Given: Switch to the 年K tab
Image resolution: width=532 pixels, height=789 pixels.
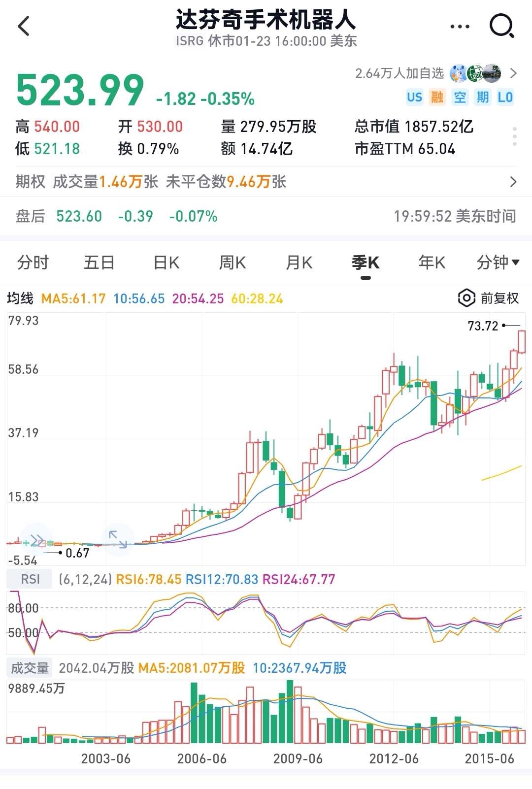Looking at the screenshot, I should (x=432, y=263).
